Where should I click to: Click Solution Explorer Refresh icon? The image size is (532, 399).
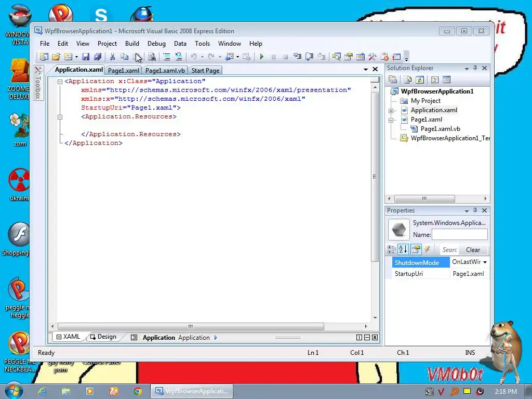click(420, 79)
